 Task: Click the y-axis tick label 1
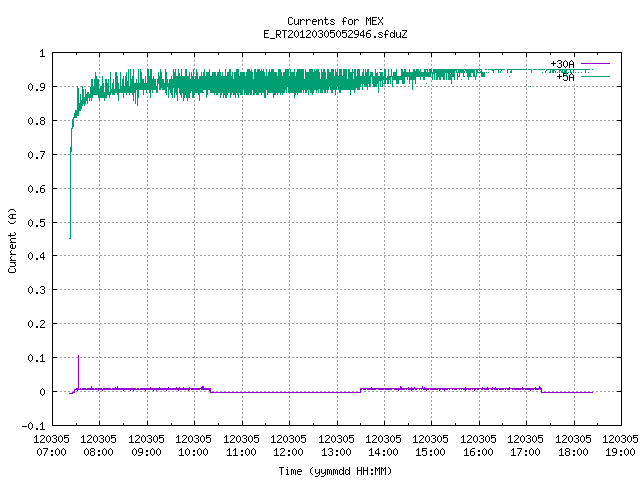click(x=42, y=53)
